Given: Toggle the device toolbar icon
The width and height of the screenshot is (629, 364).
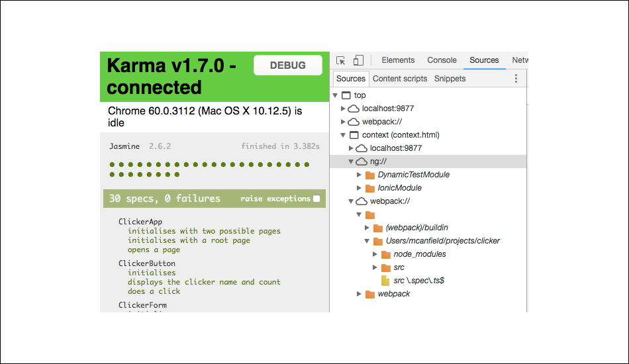Looking at the screenshot, I should (x=358, y=60).
